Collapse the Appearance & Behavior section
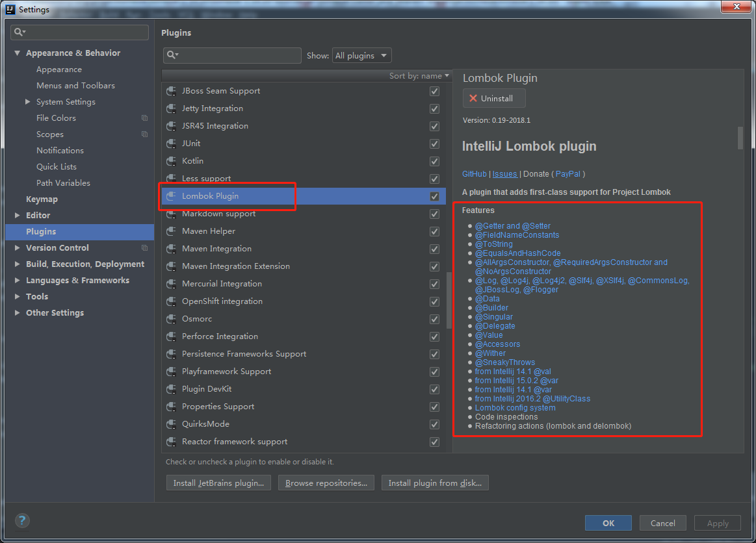 coord(18,53)
